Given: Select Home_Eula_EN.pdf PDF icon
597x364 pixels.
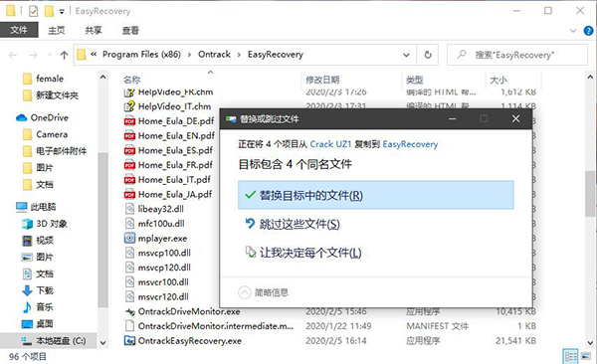Looking at the screenshot, I should coord(129,136).
